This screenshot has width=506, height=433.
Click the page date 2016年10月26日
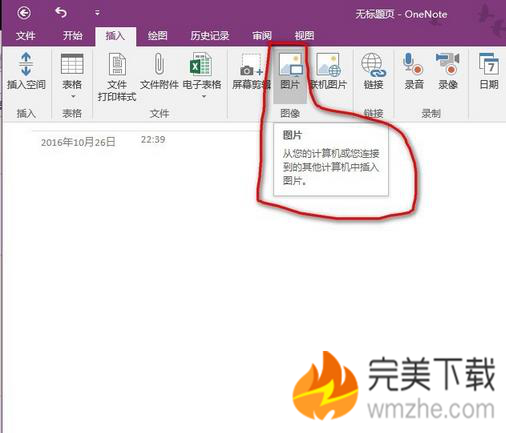(x=78, y=142)
